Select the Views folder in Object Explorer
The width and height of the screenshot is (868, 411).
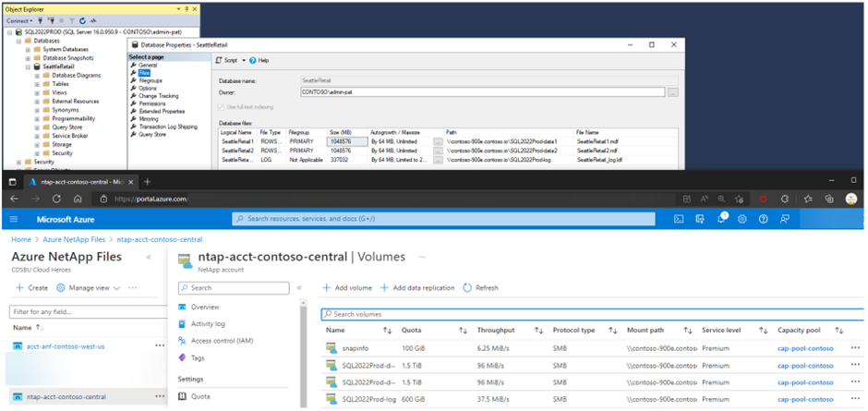[59, 92]
